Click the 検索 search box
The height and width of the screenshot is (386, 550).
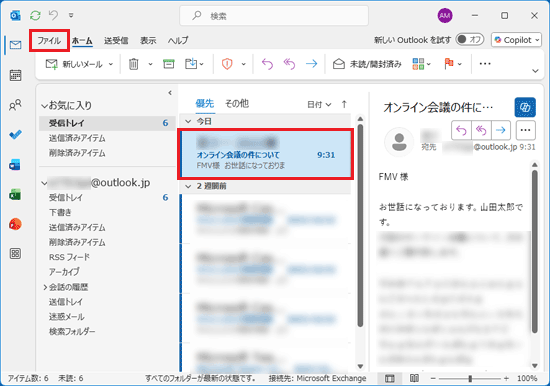click(x=274, y=16)
